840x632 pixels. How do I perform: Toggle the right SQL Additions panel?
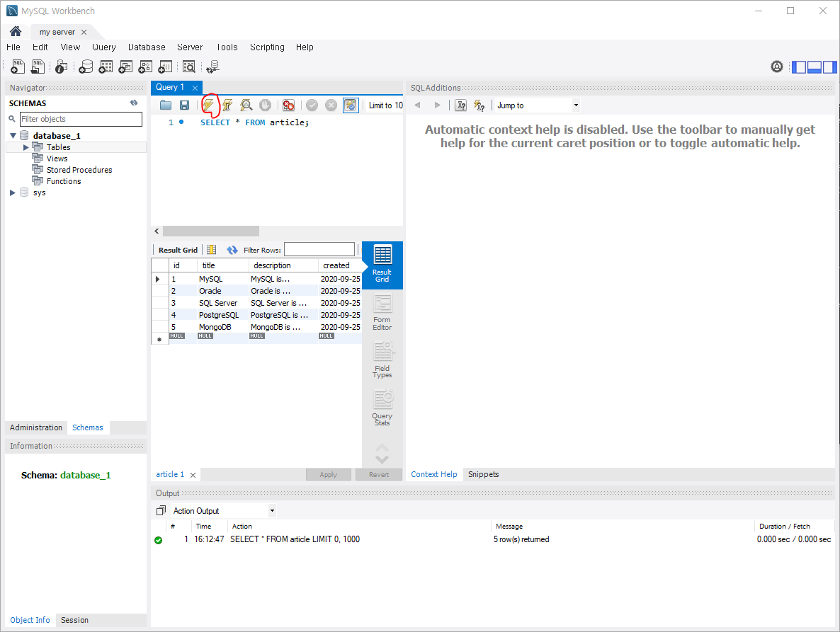click(830, 67)
